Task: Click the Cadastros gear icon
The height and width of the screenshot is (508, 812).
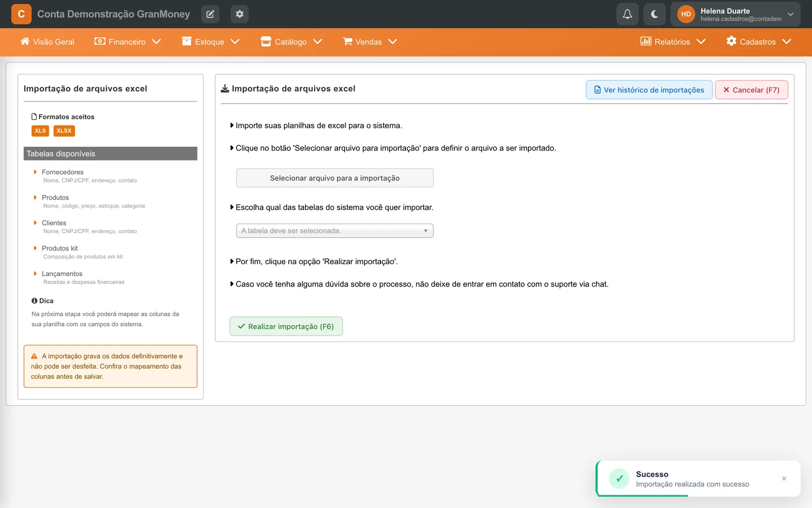Action: (731, 41)
